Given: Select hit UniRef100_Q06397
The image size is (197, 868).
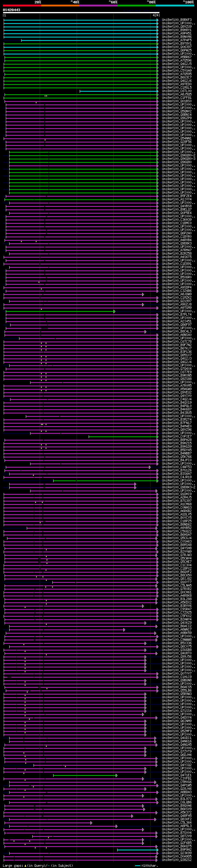Looking at the screenshot, I should point(176,47).
